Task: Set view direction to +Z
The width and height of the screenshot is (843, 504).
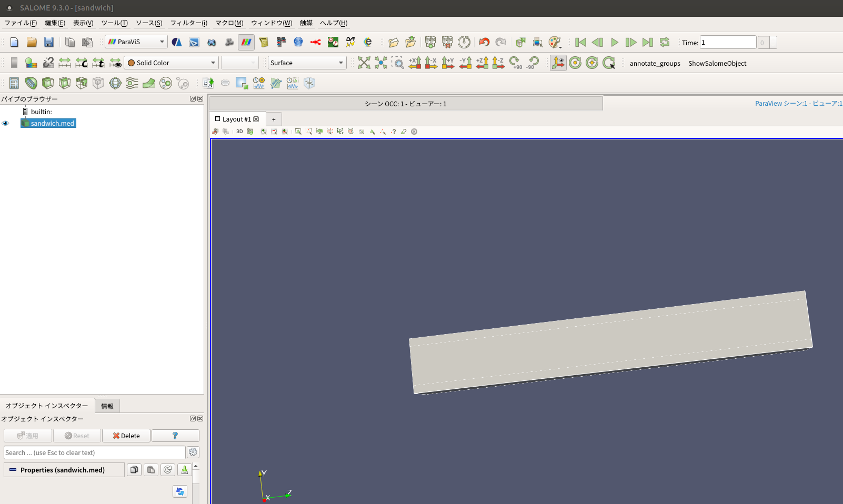Action: point(482,63)
